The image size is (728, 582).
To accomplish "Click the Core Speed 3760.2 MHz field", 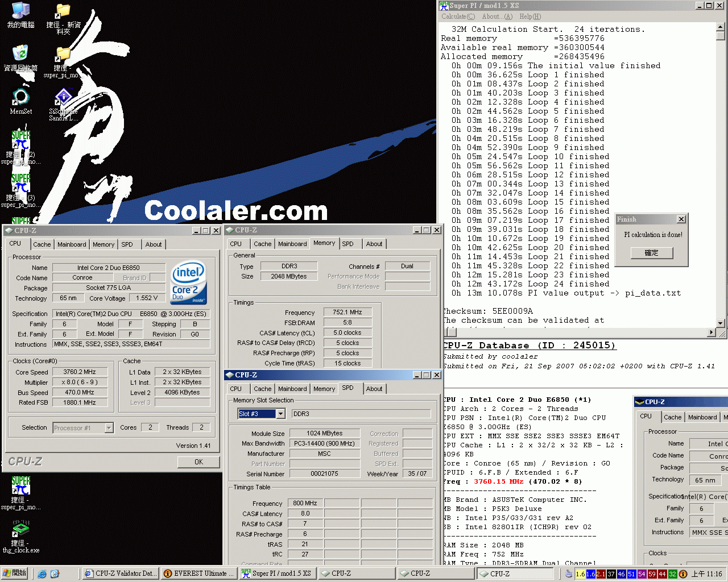I will (x=80, y=372).
